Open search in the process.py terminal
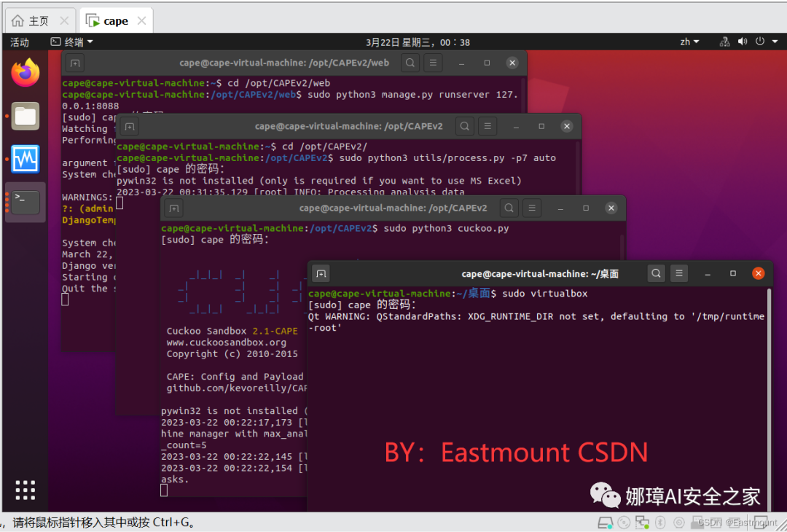The height and width of the screenshot is (532, 787). tap(465, 127)
